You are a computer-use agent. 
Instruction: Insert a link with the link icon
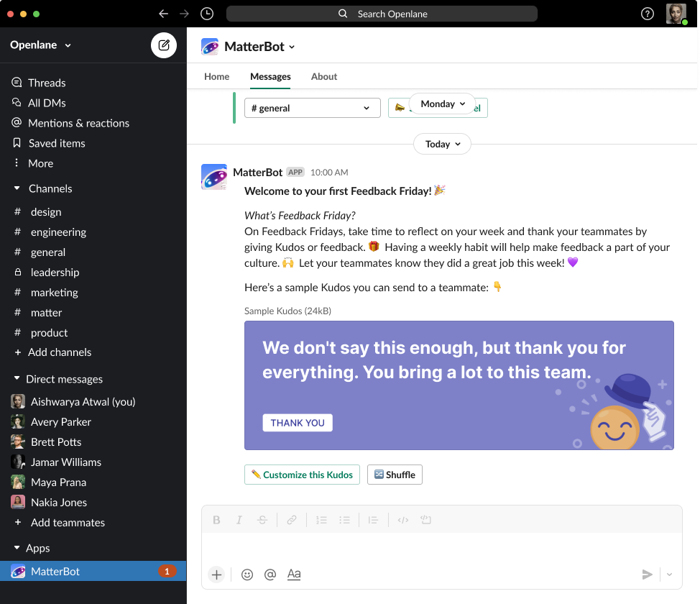(292, 520)
